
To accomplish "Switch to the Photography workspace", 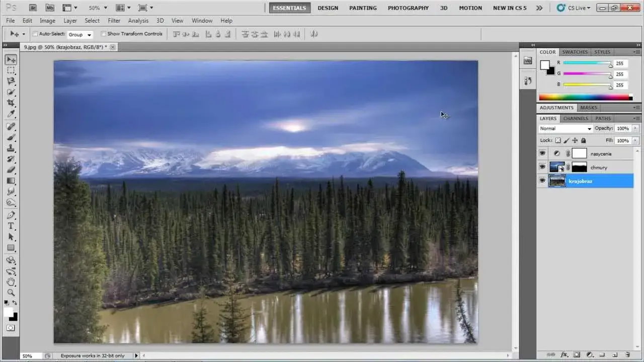I will pyautogui.click(x=408, y=8).
